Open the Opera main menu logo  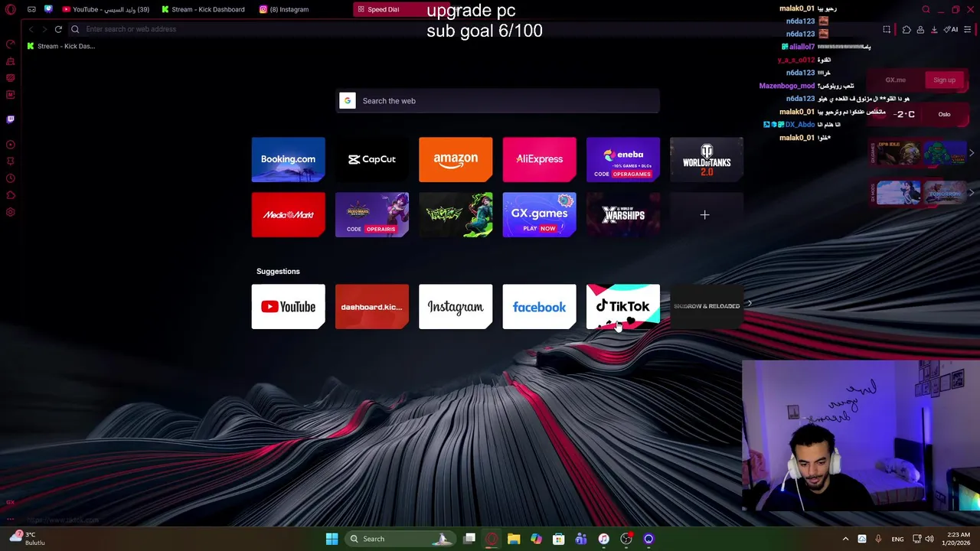[11, 9]
